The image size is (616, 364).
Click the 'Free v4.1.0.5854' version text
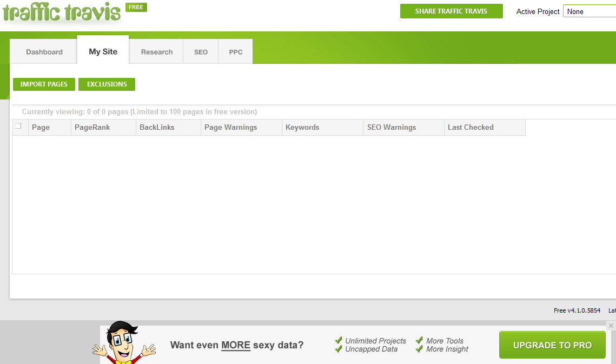[577, 310]
